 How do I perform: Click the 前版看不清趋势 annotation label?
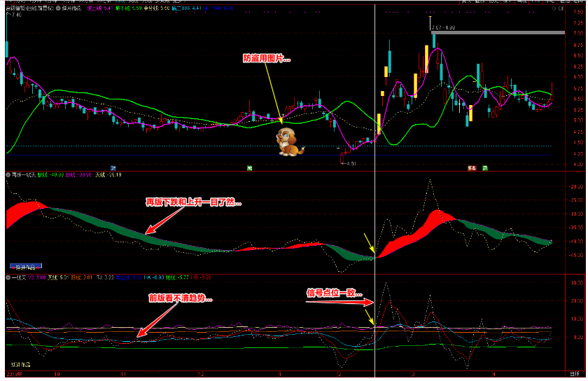click(180, 298)
